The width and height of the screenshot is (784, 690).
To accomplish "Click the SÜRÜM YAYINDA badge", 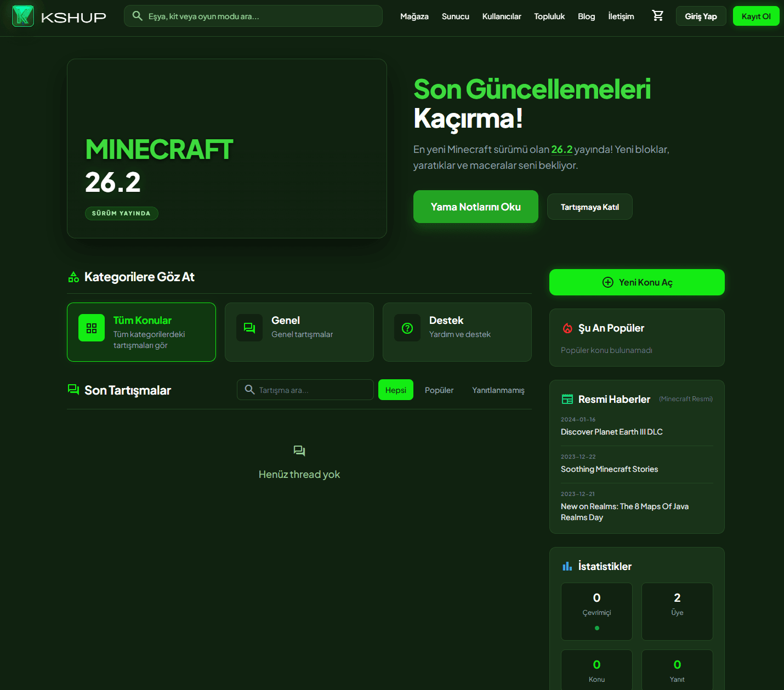I will [122, 213].
